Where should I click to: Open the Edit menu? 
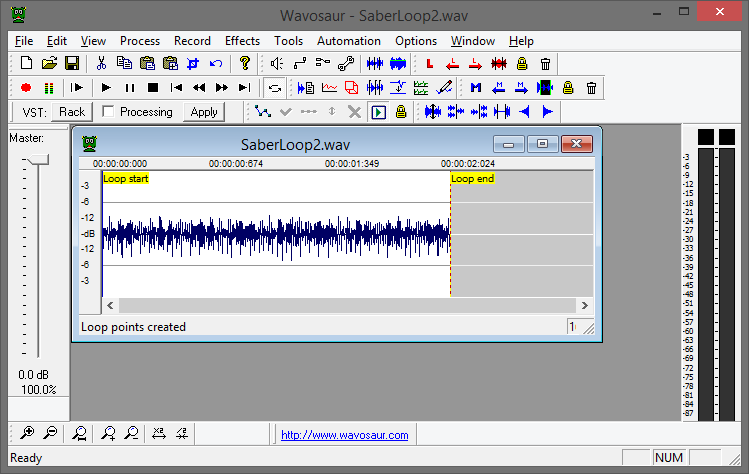coord(56,41)
